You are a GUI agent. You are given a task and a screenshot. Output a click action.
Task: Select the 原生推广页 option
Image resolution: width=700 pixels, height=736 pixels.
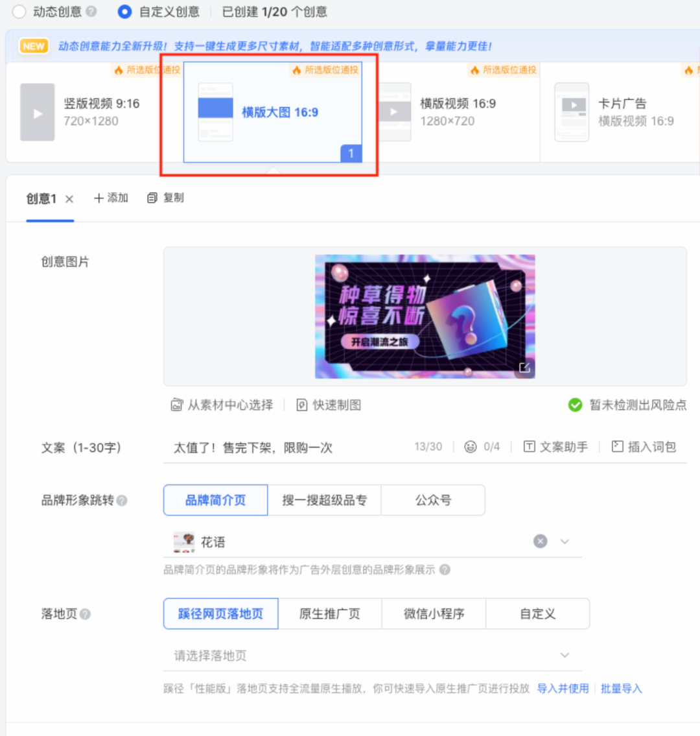[330, 613]
